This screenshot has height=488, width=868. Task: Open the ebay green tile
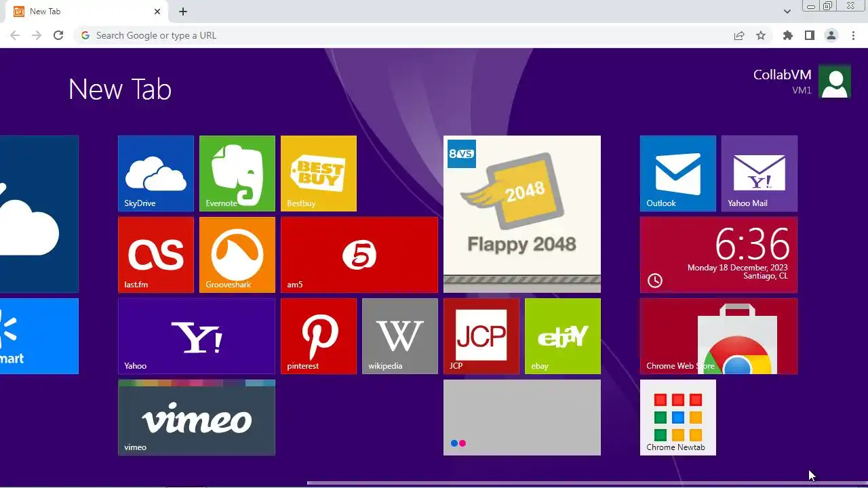tap(563, 336)
